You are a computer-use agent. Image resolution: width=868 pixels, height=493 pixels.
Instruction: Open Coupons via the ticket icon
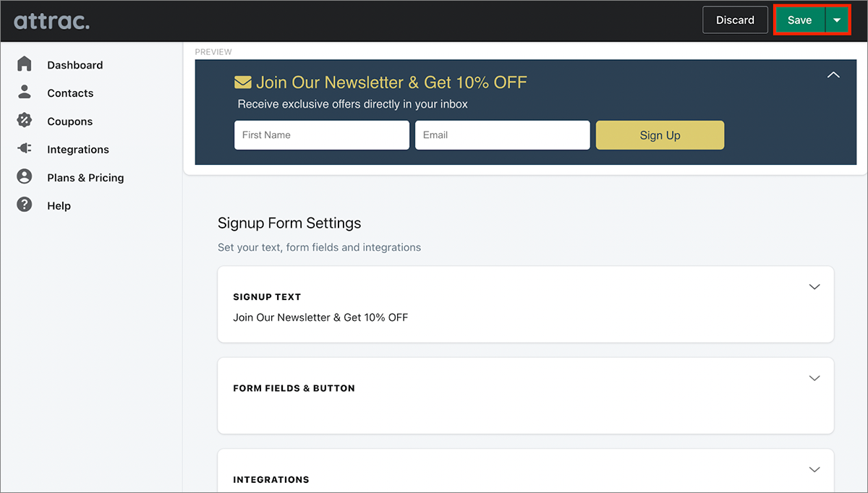tap(24, 121)
